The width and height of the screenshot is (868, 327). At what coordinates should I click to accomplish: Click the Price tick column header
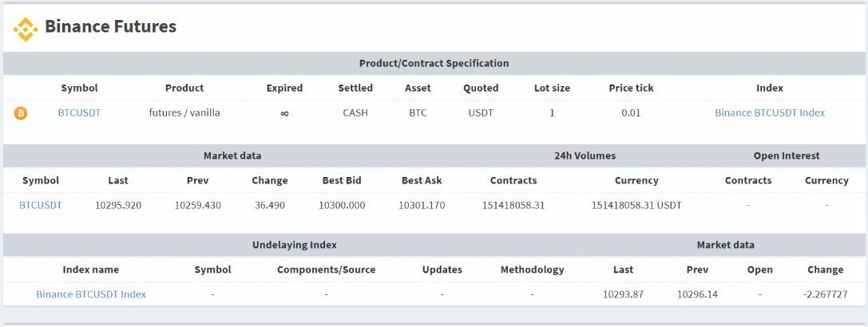tap(631, 89)
